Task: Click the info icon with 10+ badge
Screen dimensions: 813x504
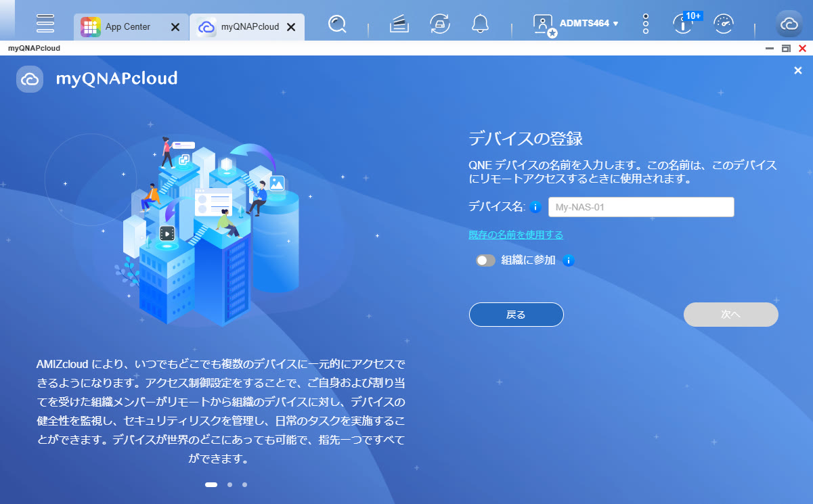Action: [684, 24]
